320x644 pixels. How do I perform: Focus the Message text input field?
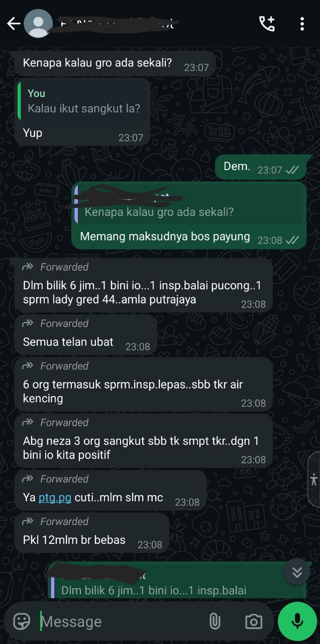point(121,621)
